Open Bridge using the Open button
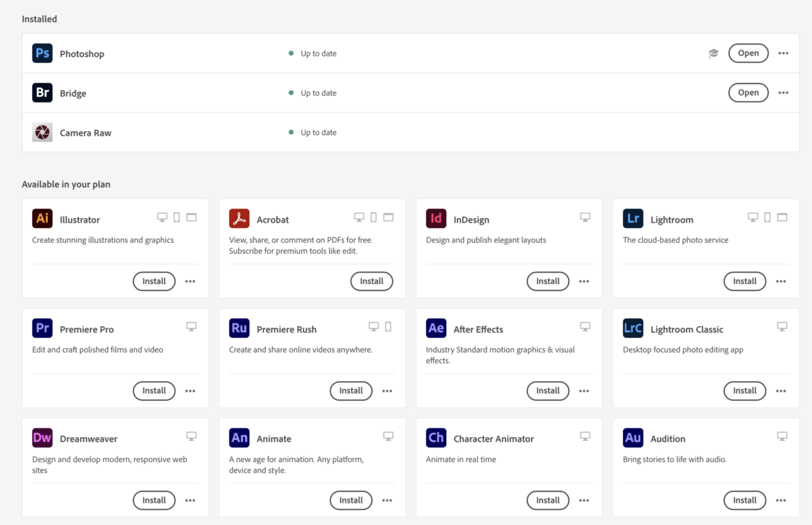 tap(748, 93)
